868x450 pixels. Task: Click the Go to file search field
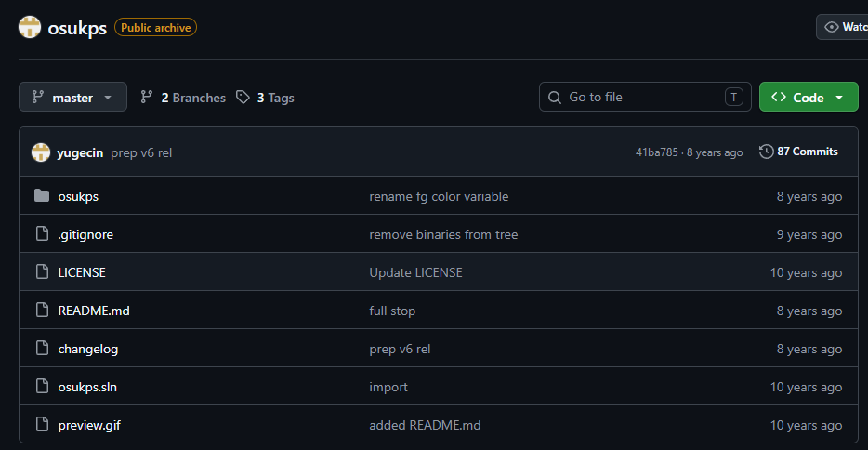pos(645,97)
